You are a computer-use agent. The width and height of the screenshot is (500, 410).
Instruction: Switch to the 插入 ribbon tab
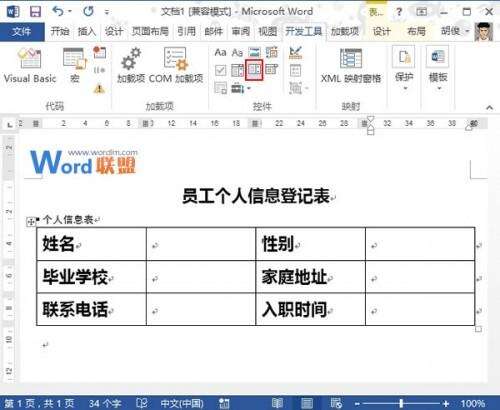[87, 32]
